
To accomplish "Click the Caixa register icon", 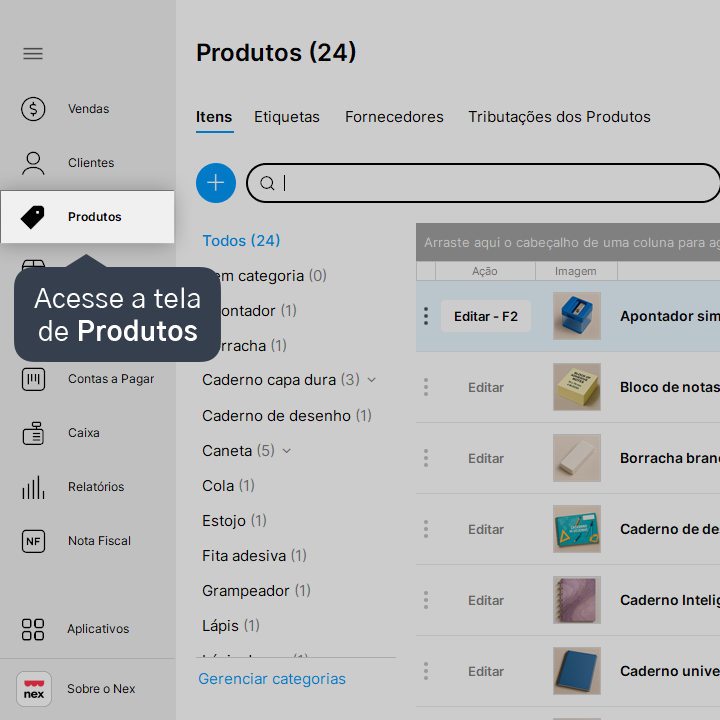I will (x=33, y=433).
